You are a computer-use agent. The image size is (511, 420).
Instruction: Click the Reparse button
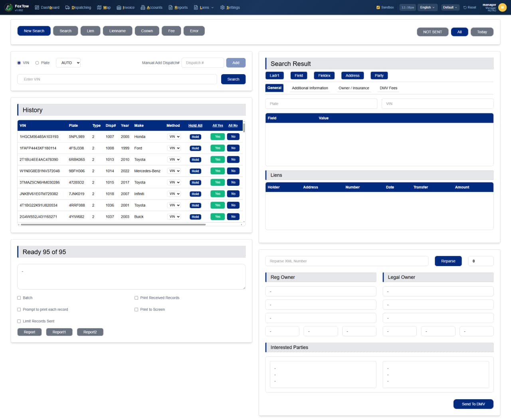click(x=448, y=261)
